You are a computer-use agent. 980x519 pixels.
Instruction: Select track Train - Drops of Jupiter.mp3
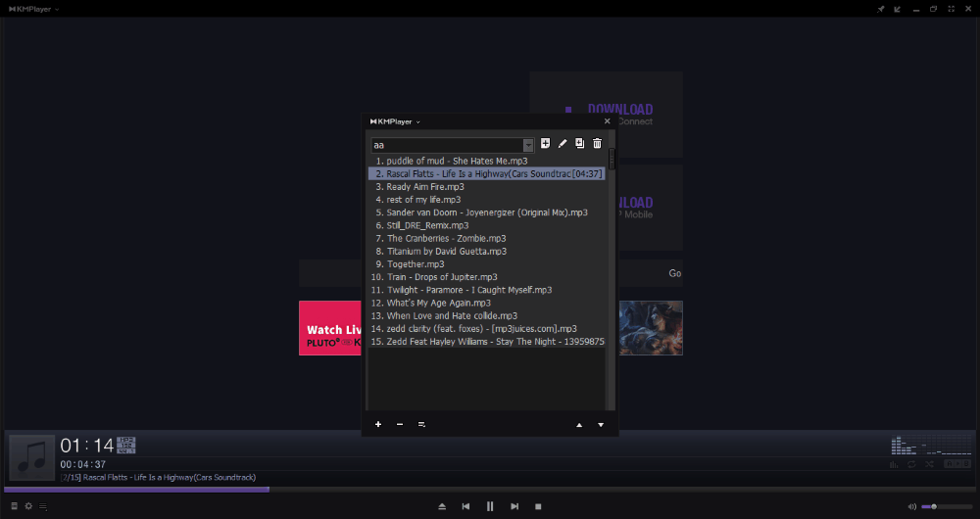(x=486, y=277)
